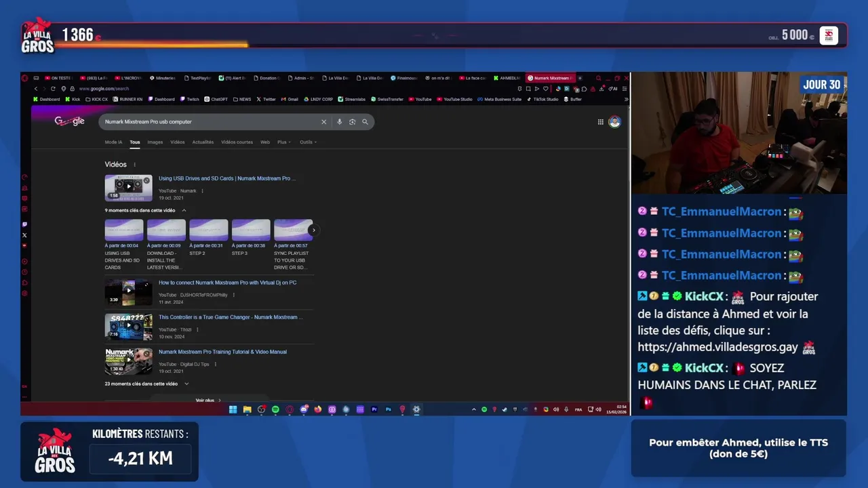This screenshot has height=488, width=868.
Task: Select the Actualités search tab
Action: [203, 142]
